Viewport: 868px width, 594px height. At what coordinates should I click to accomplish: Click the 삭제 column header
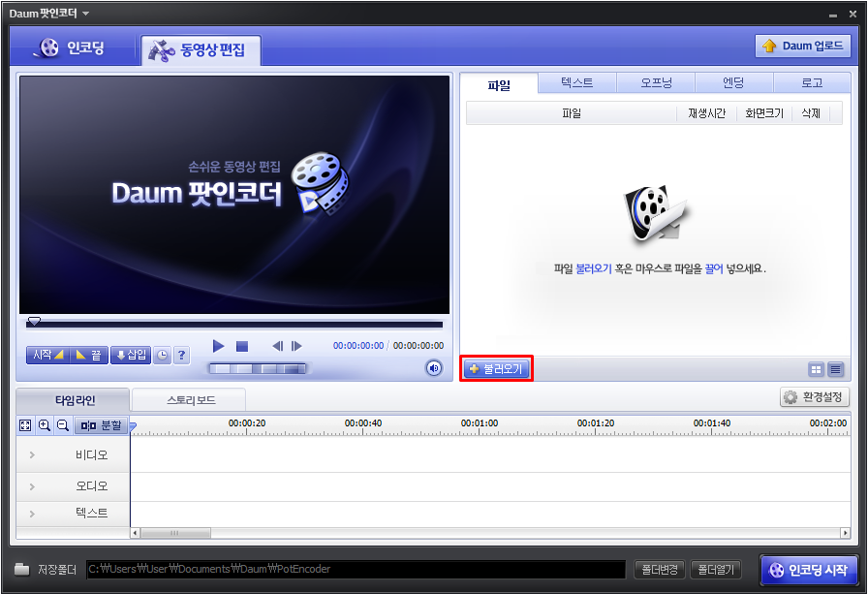click(811, 113)
